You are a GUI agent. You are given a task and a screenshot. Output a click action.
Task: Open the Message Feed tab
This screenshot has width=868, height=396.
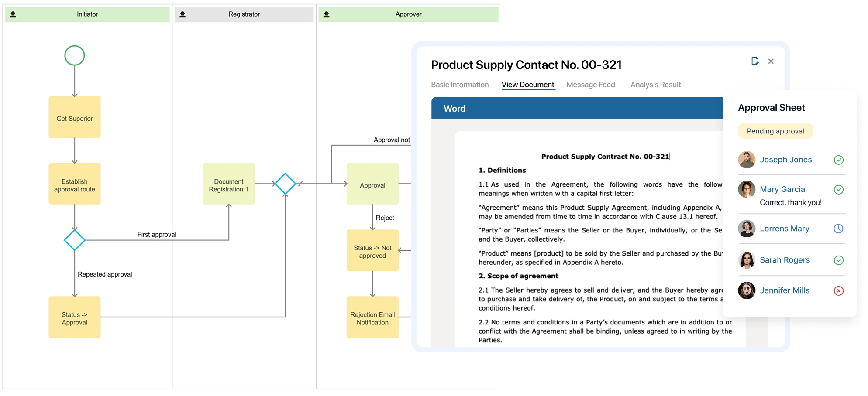[x=590, y=85]
